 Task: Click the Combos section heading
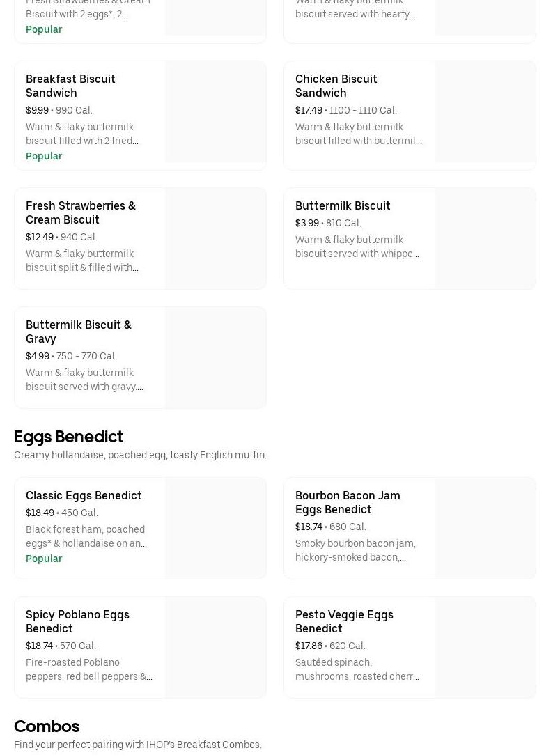pyautogui.click(x=47, y=726)
